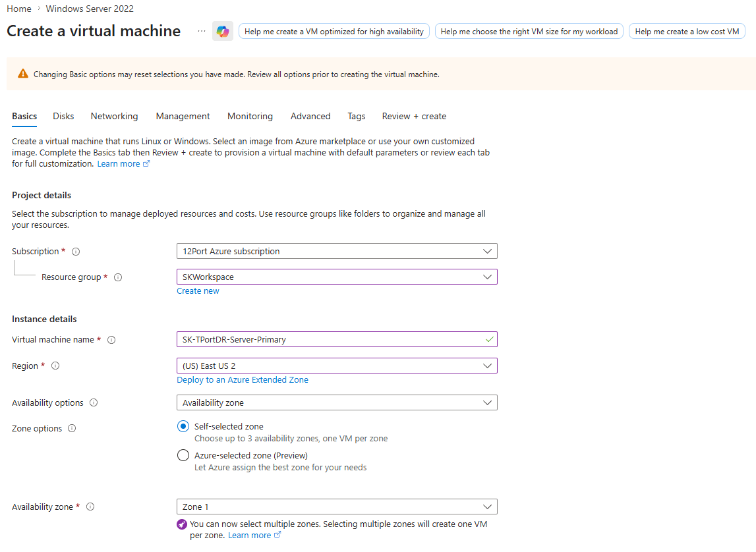Click Deploy to an Azure Extended Zone link
Image resolution: width=756 pixels, height=552 pixels.
243,380
